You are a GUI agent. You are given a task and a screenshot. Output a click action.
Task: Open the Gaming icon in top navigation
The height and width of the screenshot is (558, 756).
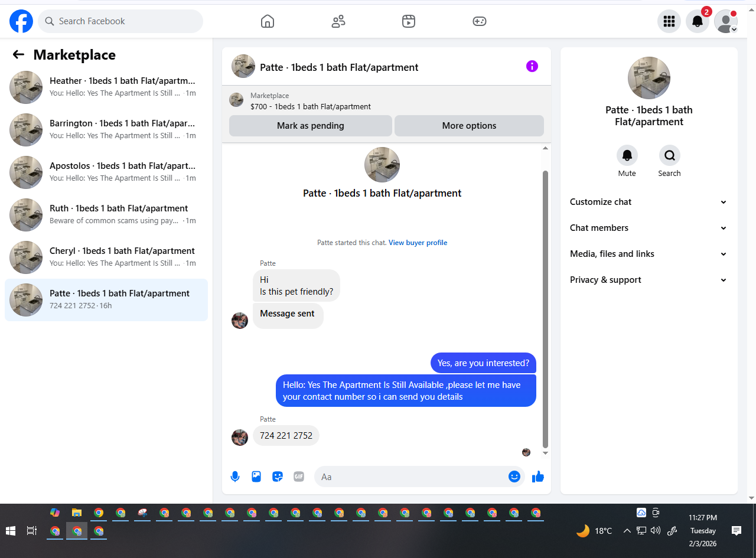click(x=480, y=21)
